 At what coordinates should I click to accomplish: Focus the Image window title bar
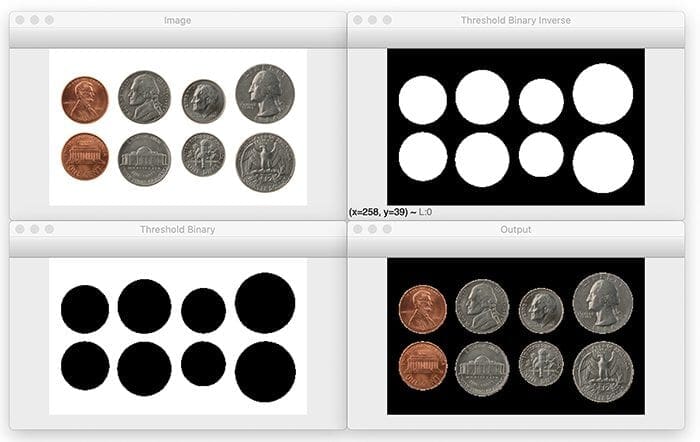point(177,20)
